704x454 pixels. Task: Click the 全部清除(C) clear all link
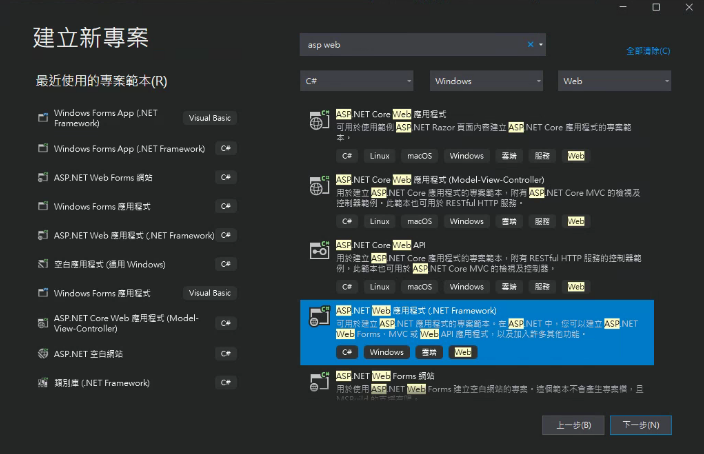[x=648, y=51]
